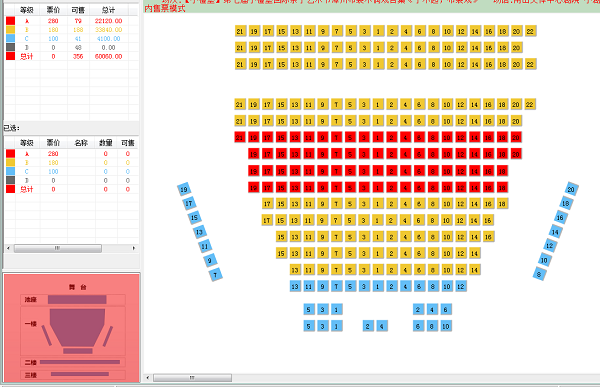Screen dimensions: 600x387
Task: Pick the blue seat numbered 18
Action: pyautogui.click(x=566, y=203)
